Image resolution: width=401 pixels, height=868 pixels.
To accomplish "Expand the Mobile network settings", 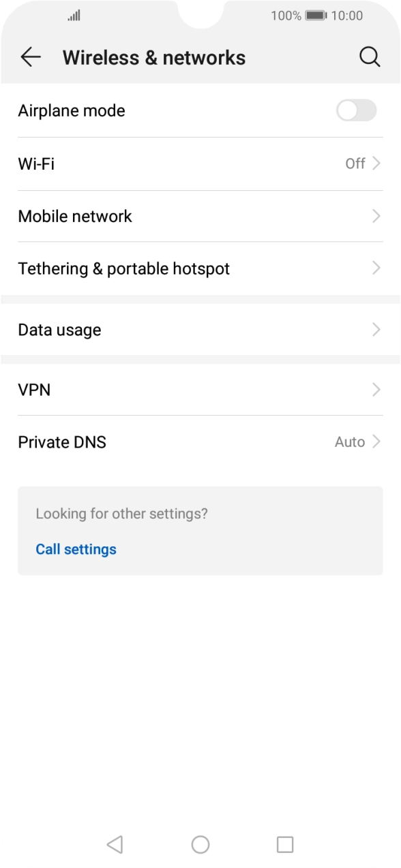I will (x=200, y=216).
